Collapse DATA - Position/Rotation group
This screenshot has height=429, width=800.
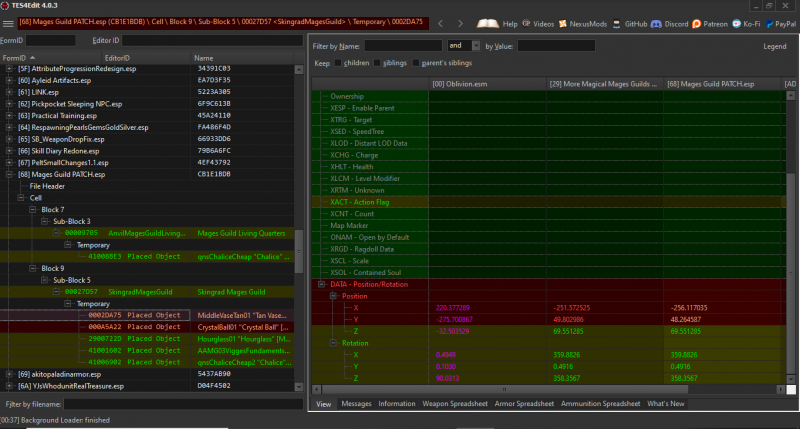(321, 284)
